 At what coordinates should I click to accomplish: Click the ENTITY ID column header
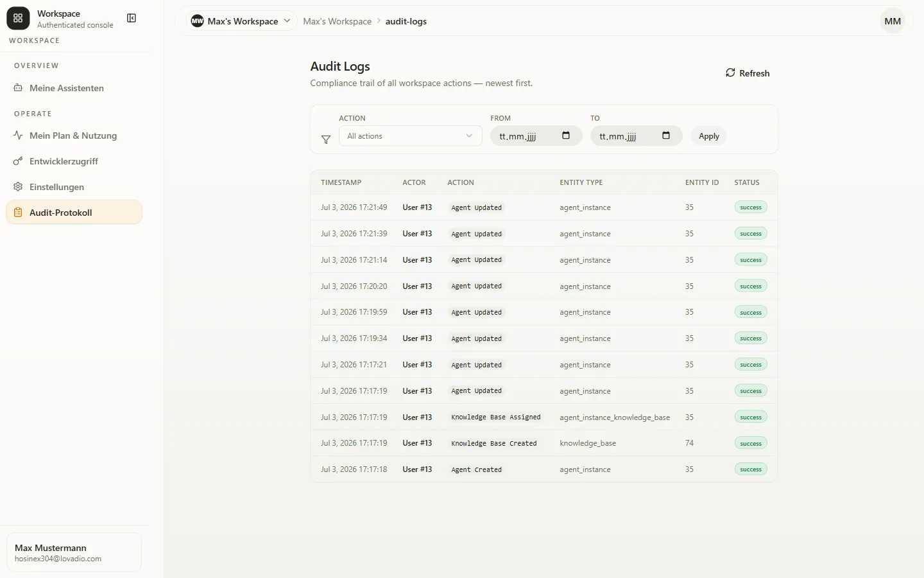[x=702, y=182]
